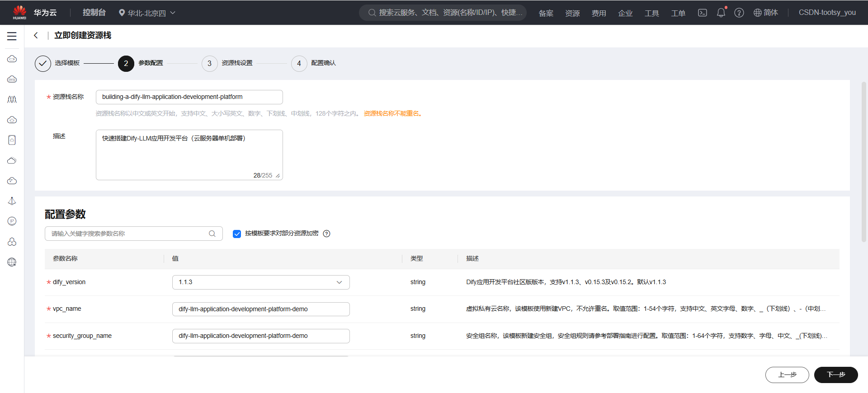The image size is (868, 393).
Task: Click the IP circle icon in the left sidebar
Action: [x=12, y=221]
